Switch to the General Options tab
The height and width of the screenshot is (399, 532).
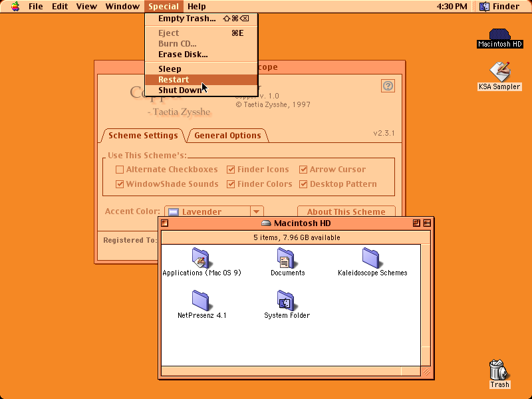coord(227,136)
